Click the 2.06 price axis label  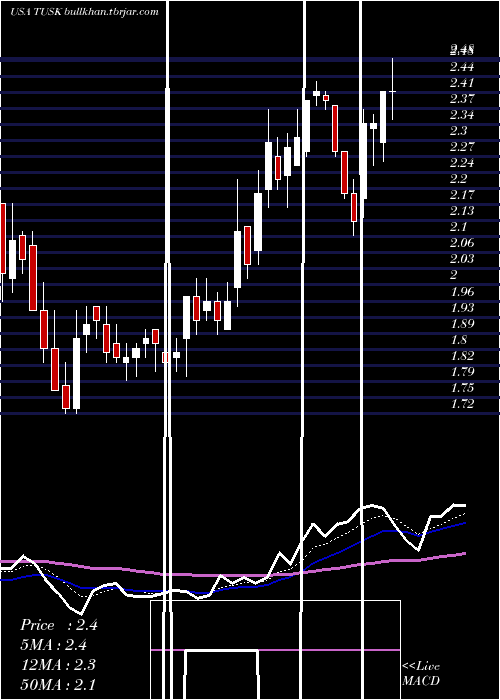click(x=462, y=243)
